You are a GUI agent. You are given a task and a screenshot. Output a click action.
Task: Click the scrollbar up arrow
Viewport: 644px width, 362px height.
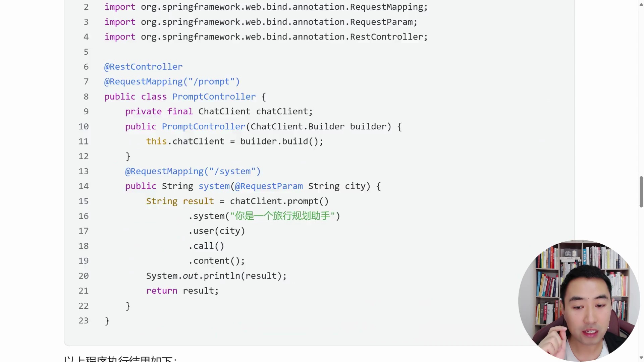click(x=641, y=4)
